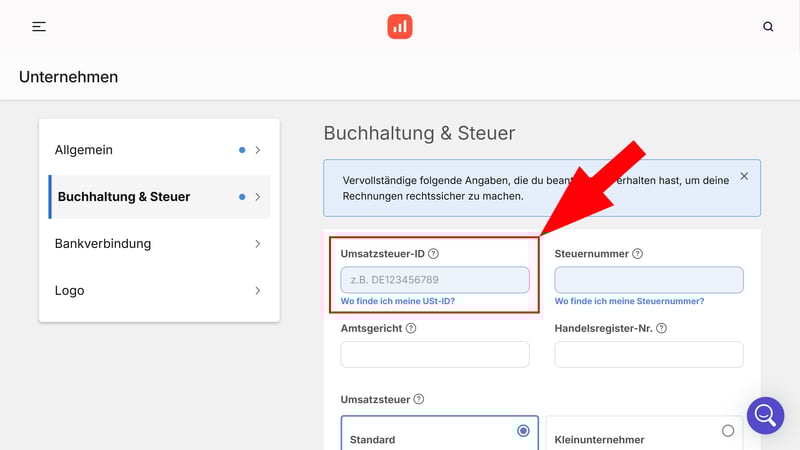Click the help icon next to Umsatzsteuer
Screen dimensions: 800x450
(419, 399)
